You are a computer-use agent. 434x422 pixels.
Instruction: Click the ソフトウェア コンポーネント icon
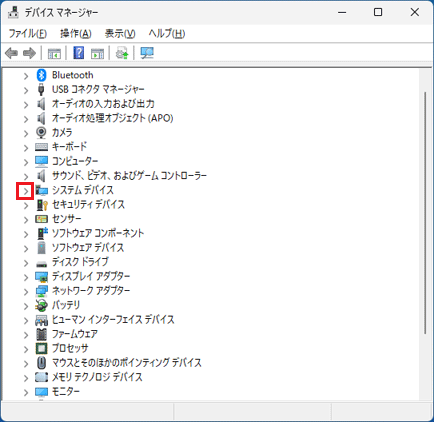pyautogui.click(x=42, y=233)
